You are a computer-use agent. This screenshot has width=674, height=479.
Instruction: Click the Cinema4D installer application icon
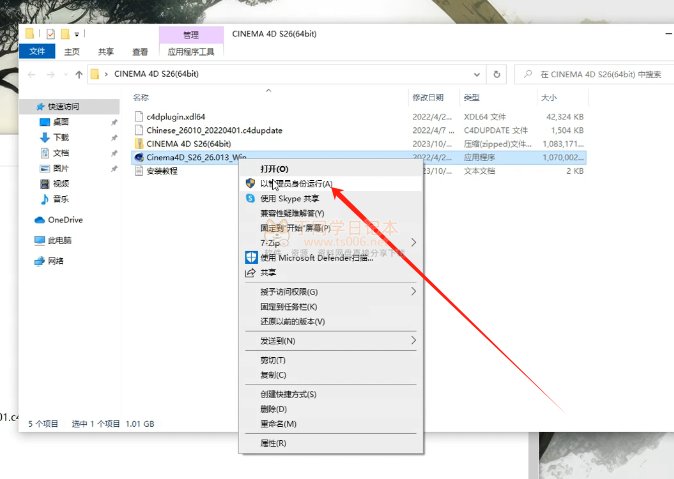tap(138, 157)
